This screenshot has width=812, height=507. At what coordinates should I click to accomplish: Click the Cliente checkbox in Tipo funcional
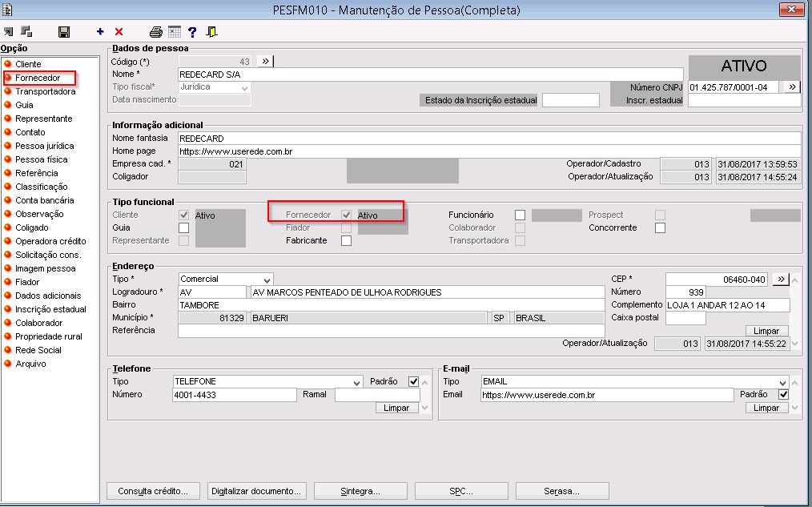pyautogui.click(x=184, y=215)
